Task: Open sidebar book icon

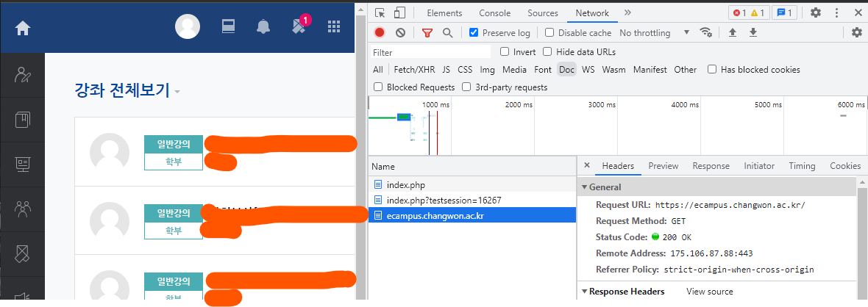Action: pos(23,120)
